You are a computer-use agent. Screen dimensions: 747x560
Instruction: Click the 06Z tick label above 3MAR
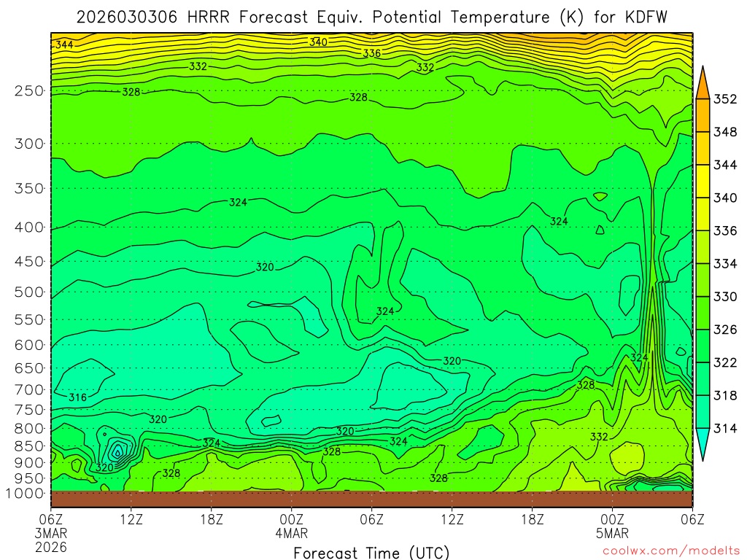click(51, 519)
